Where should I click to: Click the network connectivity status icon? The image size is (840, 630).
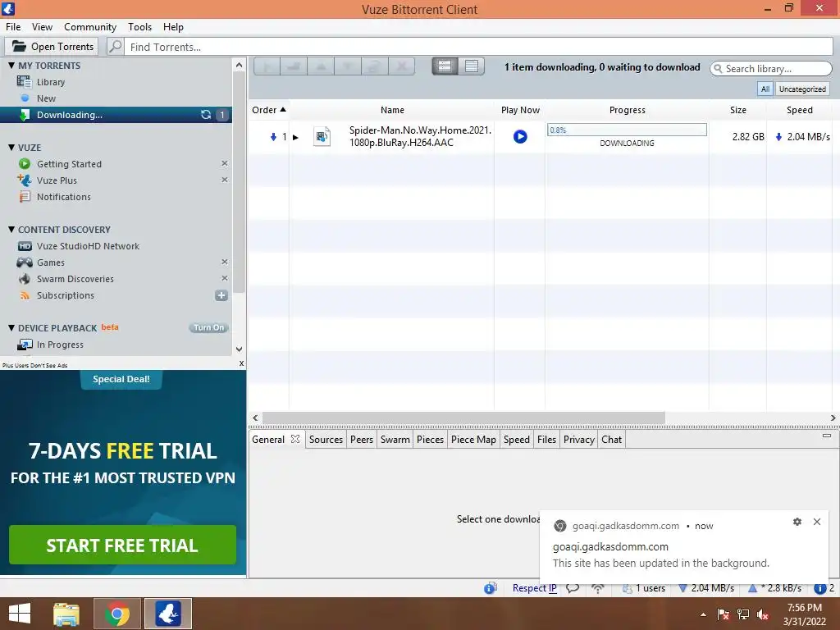tap(598, 588)
